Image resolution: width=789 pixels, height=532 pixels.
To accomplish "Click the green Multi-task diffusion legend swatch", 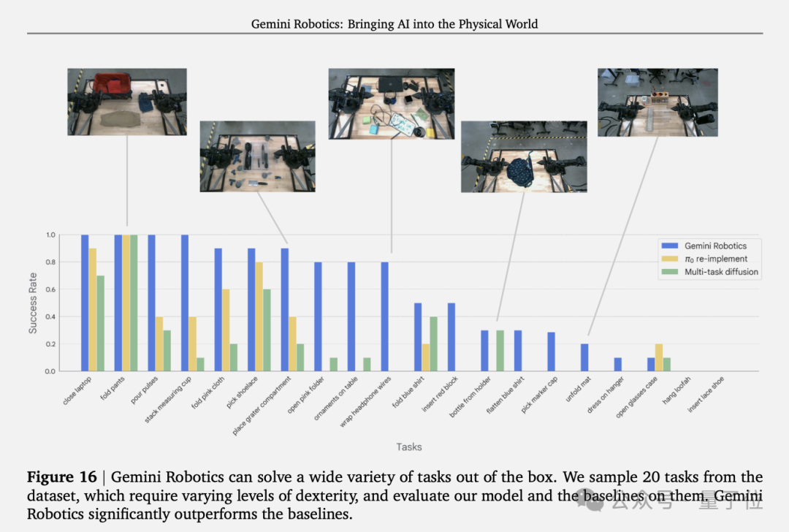I will point(670,272).
